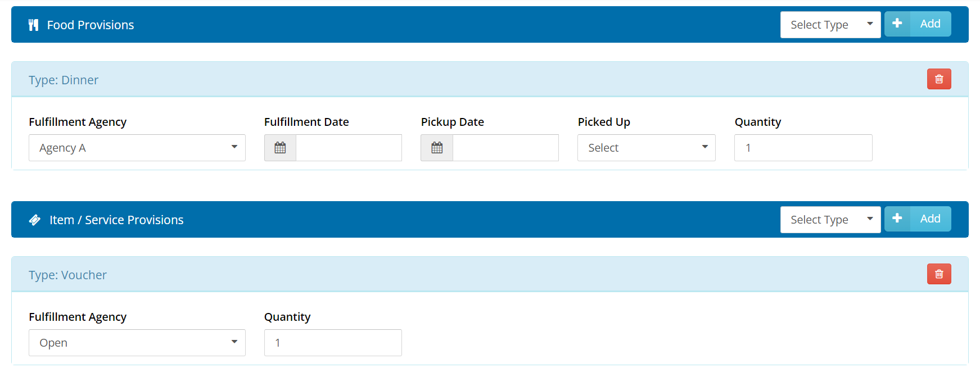Expand the Agency A fulfillment agency dropdown
Viewport: 980px width, 386px height.
(137, 148)
